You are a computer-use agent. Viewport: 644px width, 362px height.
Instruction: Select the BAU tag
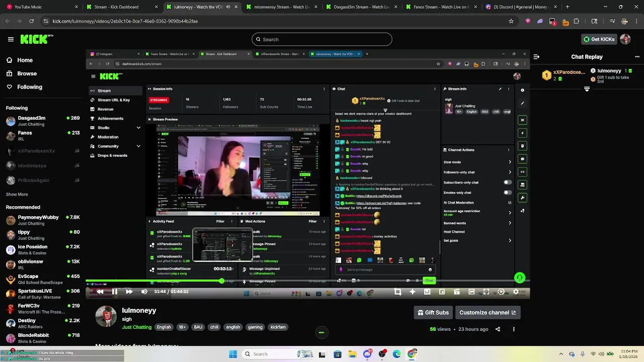198,327
